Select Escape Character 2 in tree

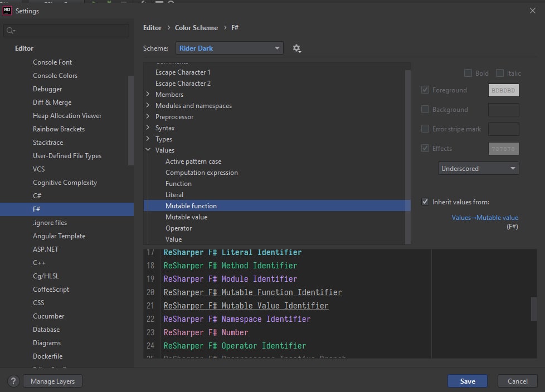click(183, 84)
